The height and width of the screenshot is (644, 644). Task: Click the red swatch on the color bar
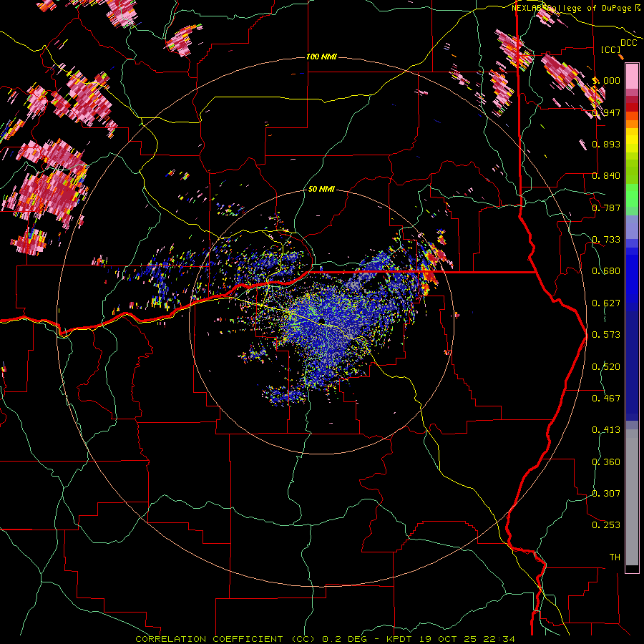(632, 107)
